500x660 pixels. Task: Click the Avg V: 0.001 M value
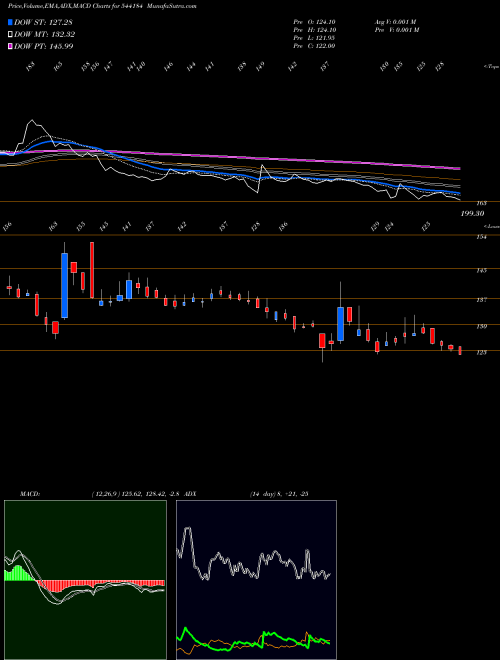(395, 22)
